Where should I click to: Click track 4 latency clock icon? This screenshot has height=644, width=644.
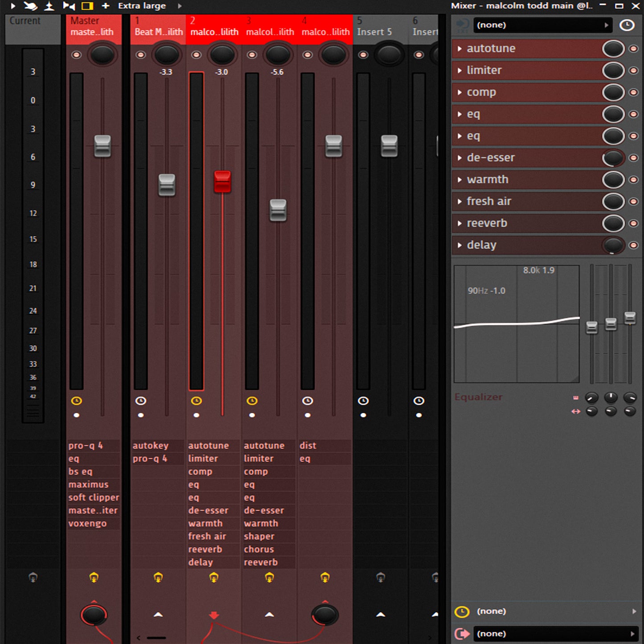coord(308,401)
